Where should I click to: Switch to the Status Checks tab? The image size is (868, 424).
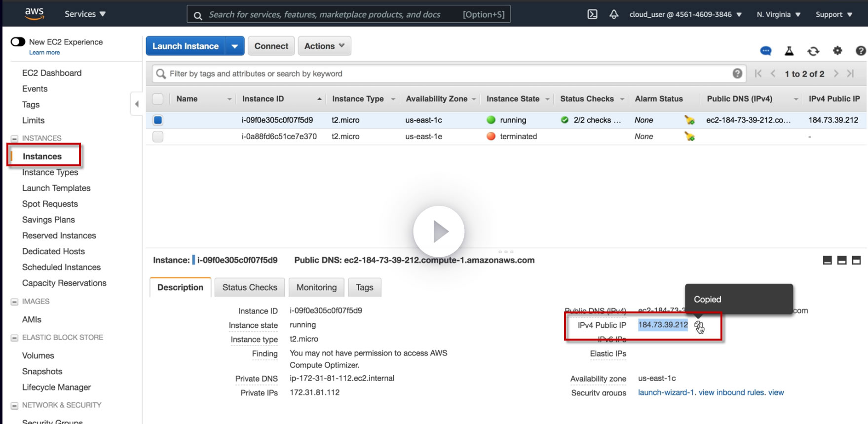[x=250, y=287]
